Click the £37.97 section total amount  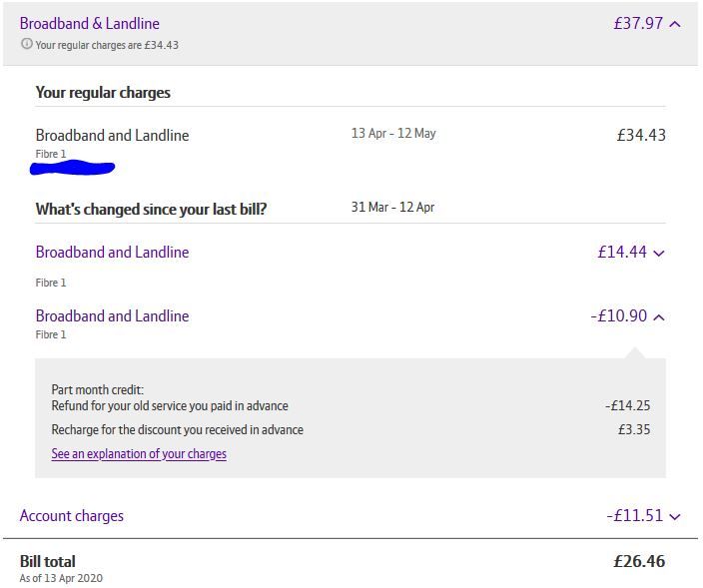click(638, 23)
